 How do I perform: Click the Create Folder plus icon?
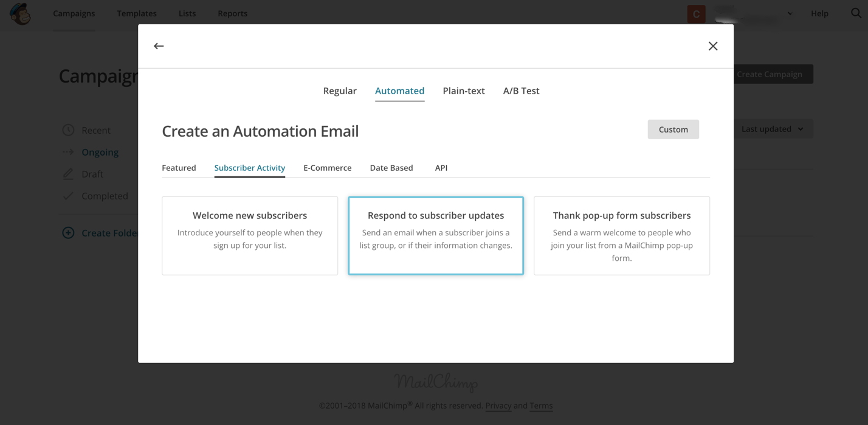(x=68, y=233)
